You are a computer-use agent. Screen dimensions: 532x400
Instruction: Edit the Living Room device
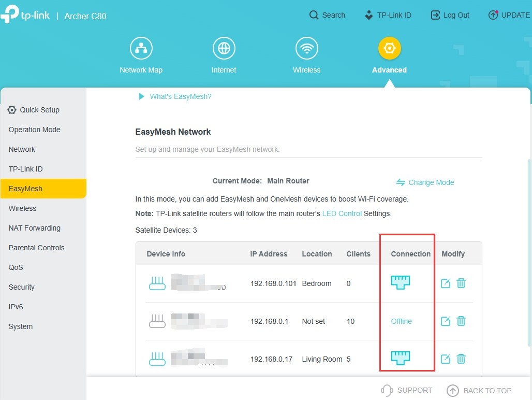(x=446, y=359)
